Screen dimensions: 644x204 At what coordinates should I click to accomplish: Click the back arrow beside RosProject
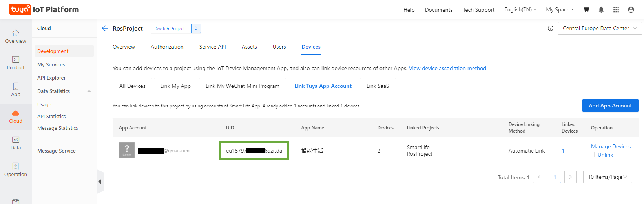[x=105, y=28]
